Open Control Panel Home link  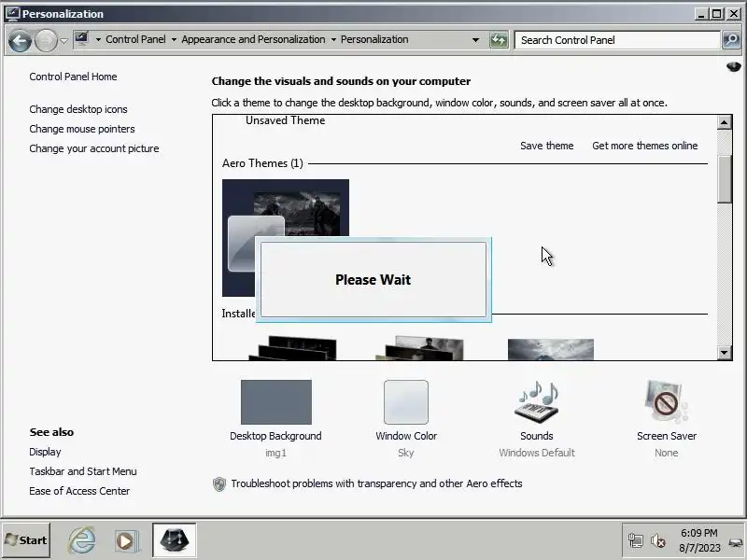[x=73, y=77]
